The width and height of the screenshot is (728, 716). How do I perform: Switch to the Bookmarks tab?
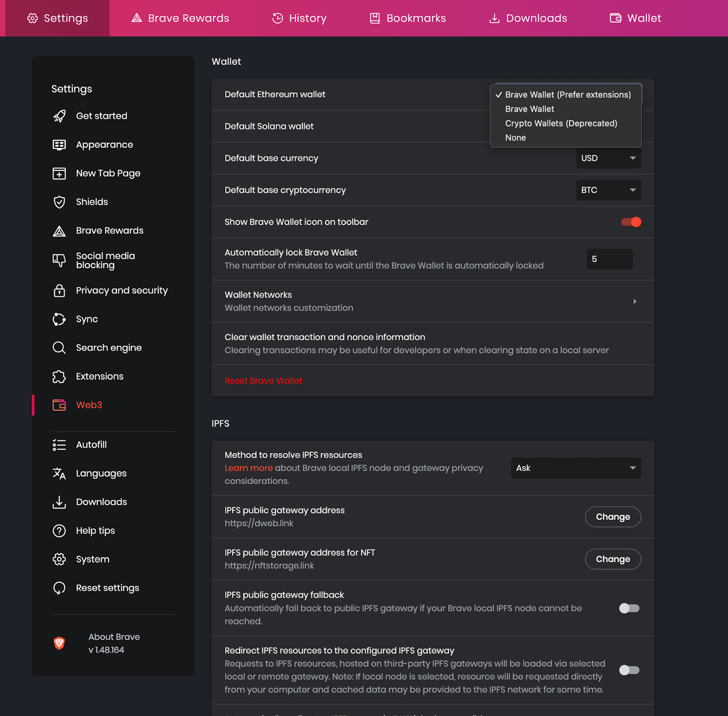pyautogui.click(x=407, y=18)
